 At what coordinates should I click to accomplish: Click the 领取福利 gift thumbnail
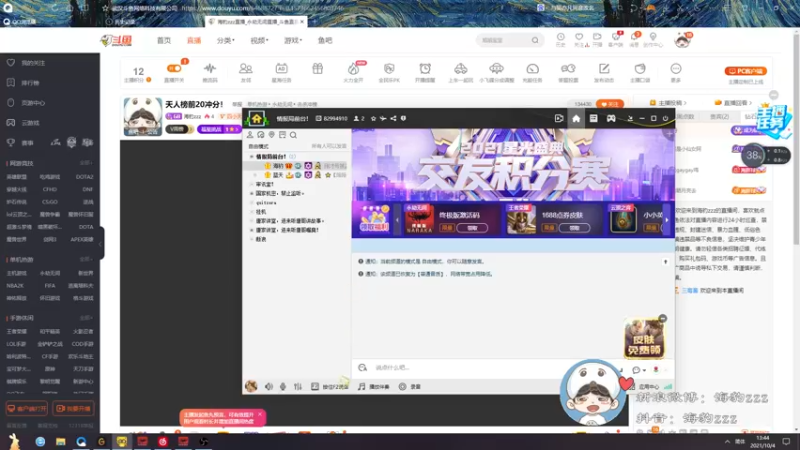pyautogui.click(x=373, y=219)
